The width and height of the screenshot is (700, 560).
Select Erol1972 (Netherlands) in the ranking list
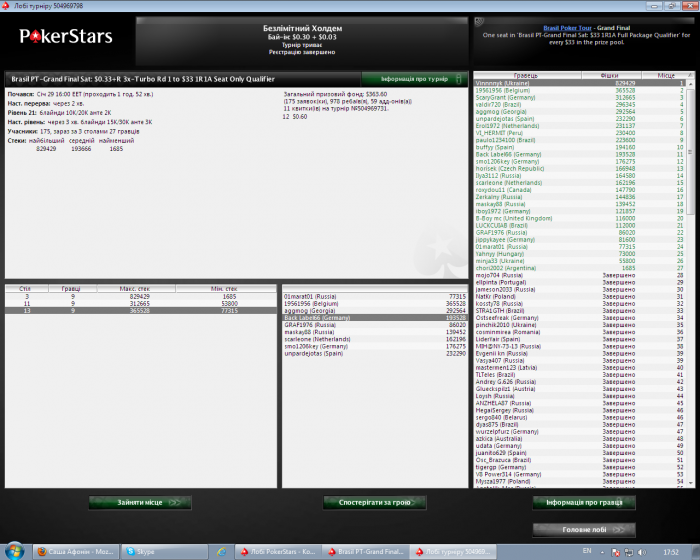pos(580,126)
